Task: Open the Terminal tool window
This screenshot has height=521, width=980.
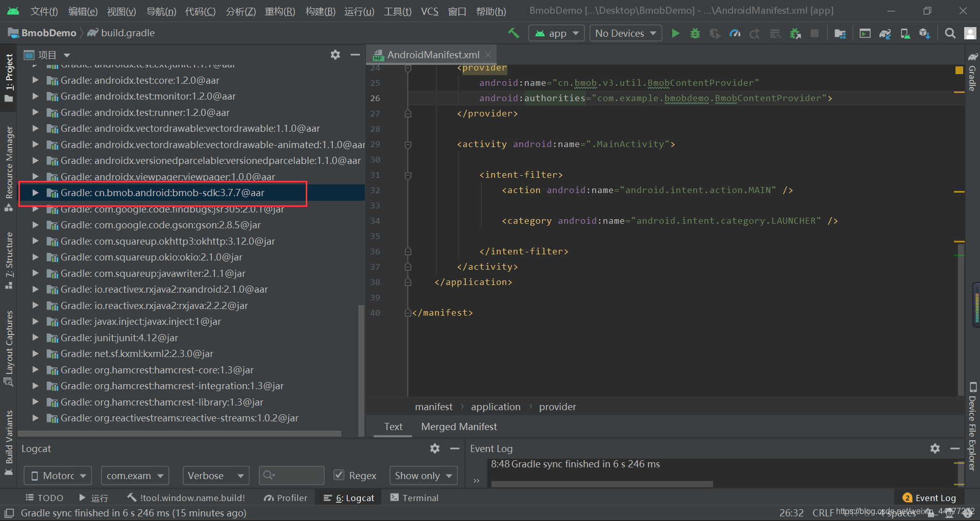Action: 414,498
